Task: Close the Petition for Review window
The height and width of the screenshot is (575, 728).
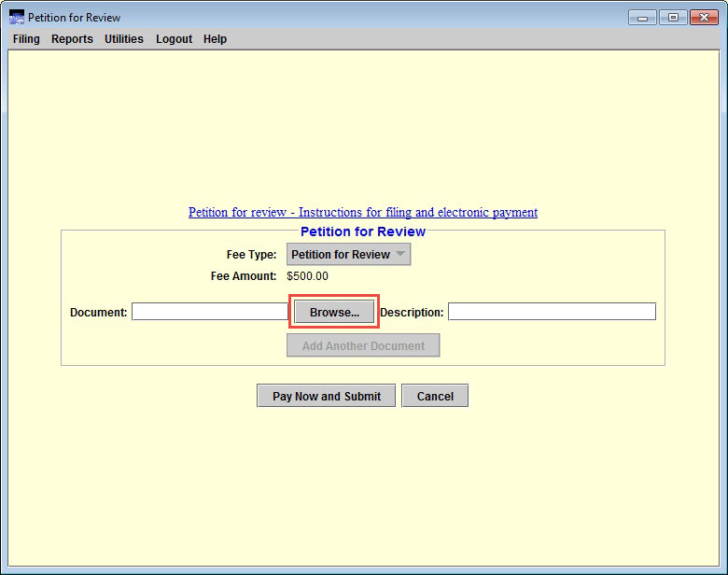Action: pyautogui.click(x=704, y=18)
